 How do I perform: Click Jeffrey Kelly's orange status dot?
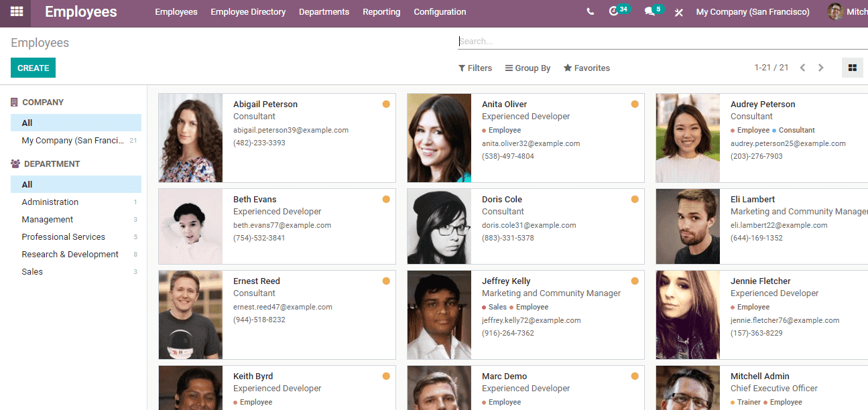635,281
